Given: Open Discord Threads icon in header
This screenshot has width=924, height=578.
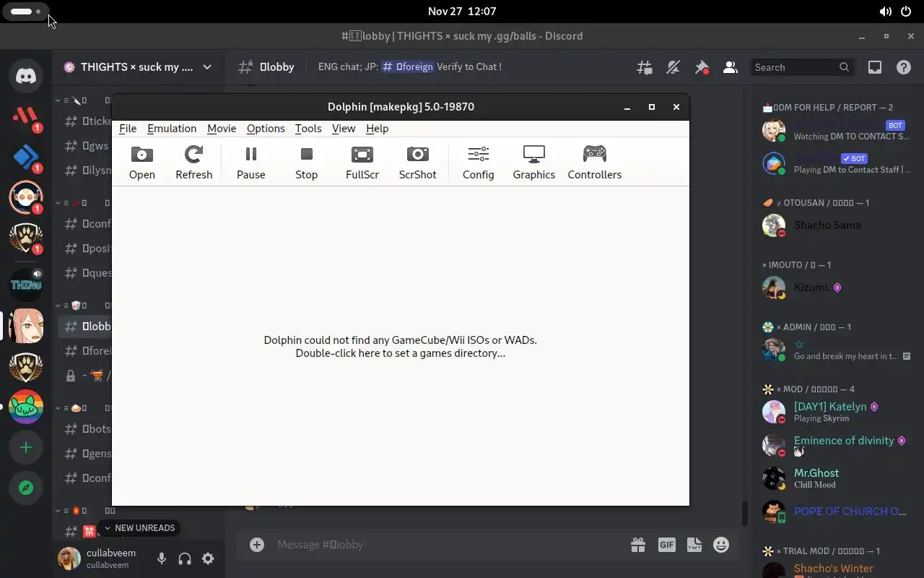Looking at the screenshot, I should (x=644, y=67).
